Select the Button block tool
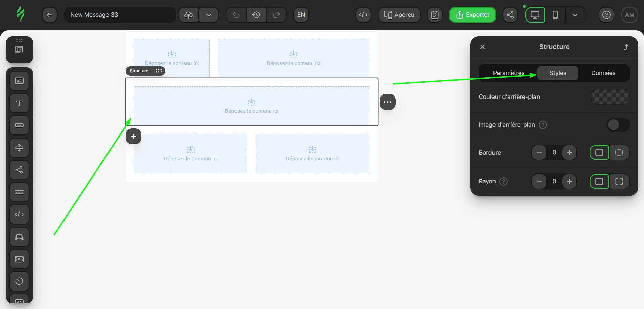The image size is (644, 309). tap(19, 125)
